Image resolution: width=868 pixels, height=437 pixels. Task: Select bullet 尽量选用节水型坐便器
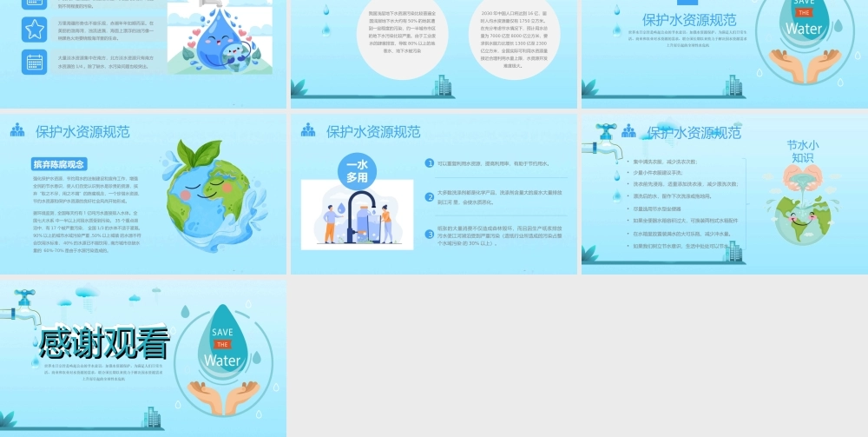[657, 209]
